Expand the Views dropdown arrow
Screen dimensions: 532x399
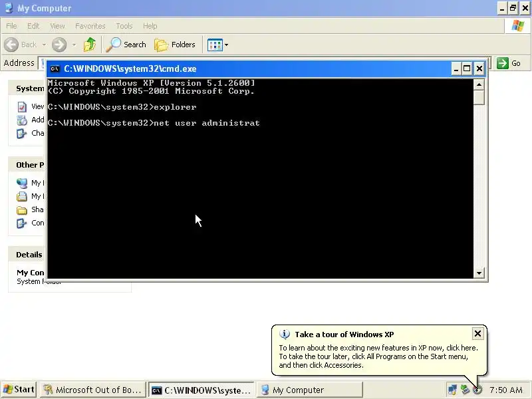(226, 45)
